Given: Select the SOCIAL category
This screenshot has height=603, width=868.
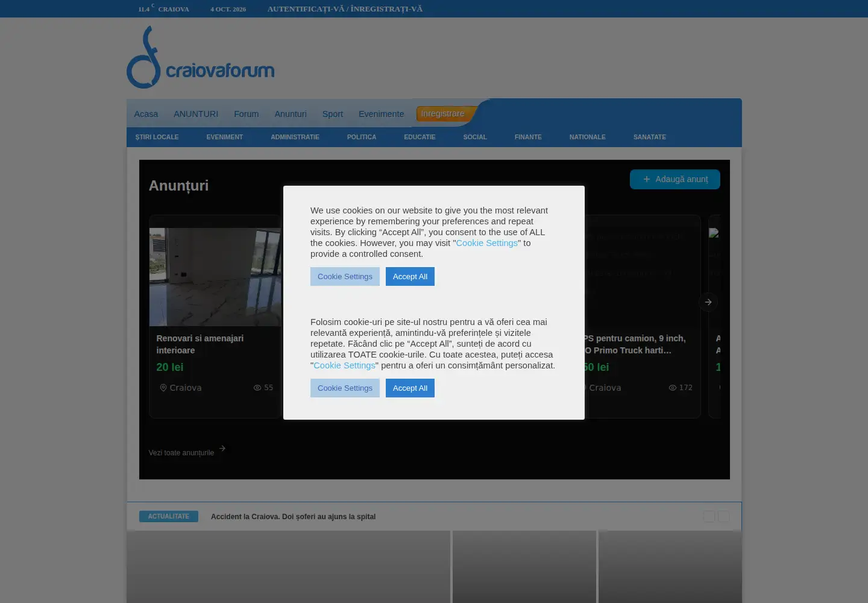Looking at the screenshot, I should click(x=475, y=137).
